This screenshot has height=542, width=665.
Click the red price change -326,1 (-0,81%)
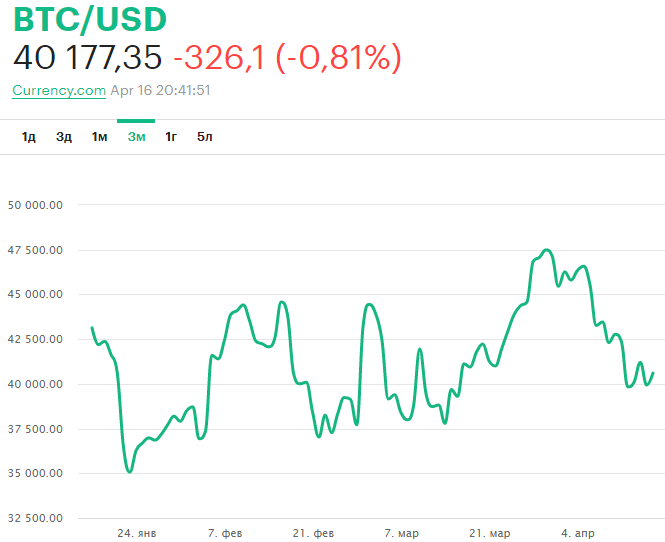pyautogui.click(x=287, y=58)
